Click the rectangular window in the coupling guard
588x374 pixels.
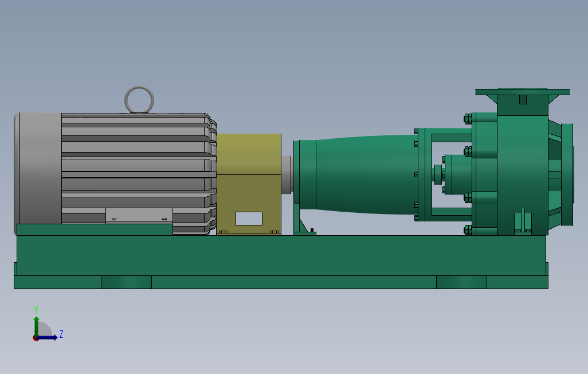(x=249, y=219)
